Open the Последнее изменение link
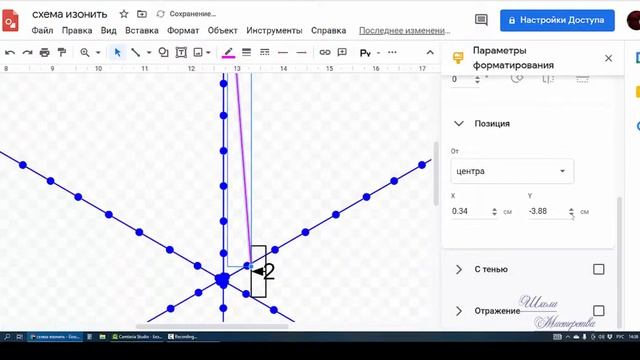The image size is (640, 360). [x=404, y=31]
